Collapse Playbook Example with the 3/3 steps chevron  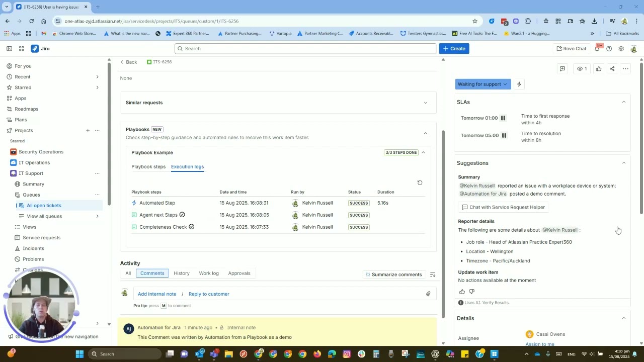(423, 152)
